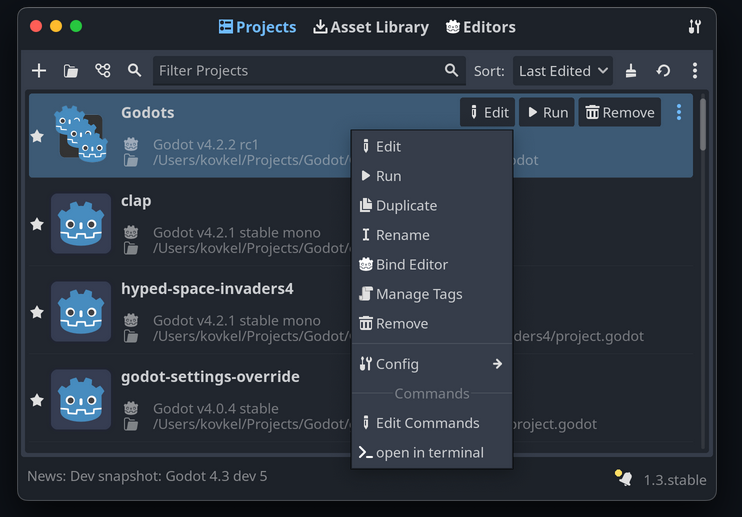This screenshot has height=517, width=742.
Task: Click the import project folder icon
Action: pos(71,71)
